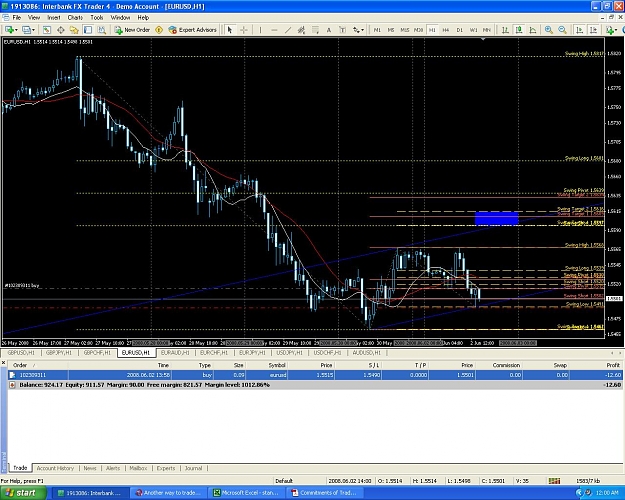
Task: Select the blue rectangle on the chart
Action: (x=496, y=219)
